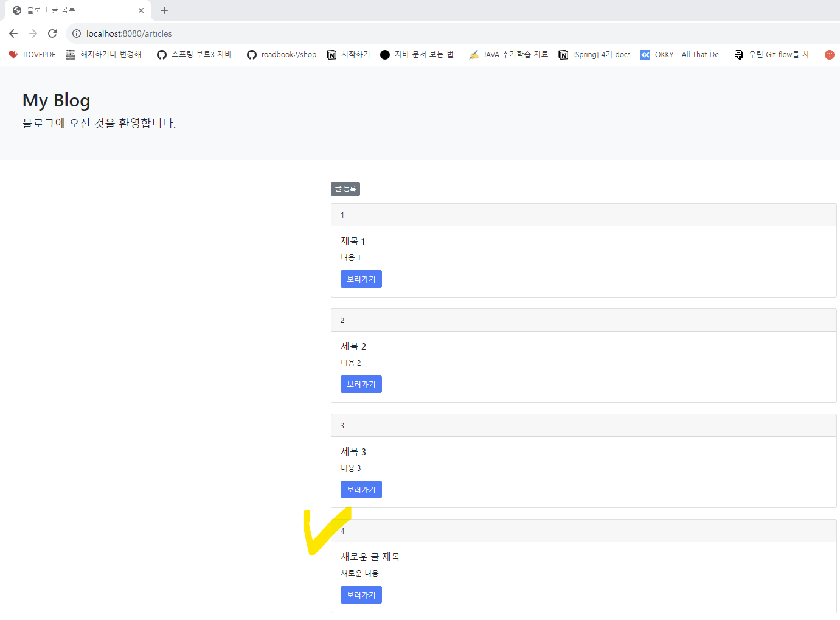Viewport: 840px width, 620px height.
Task: Click the 내용 1 article text
Action: pyautogui.click(x=351, y=258)
